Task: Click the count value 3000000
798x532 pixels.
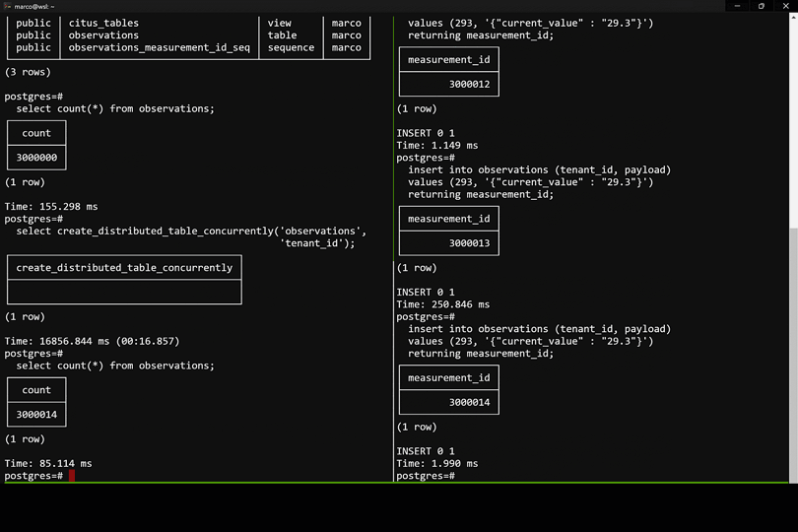Action: click(x=36, y=158)
